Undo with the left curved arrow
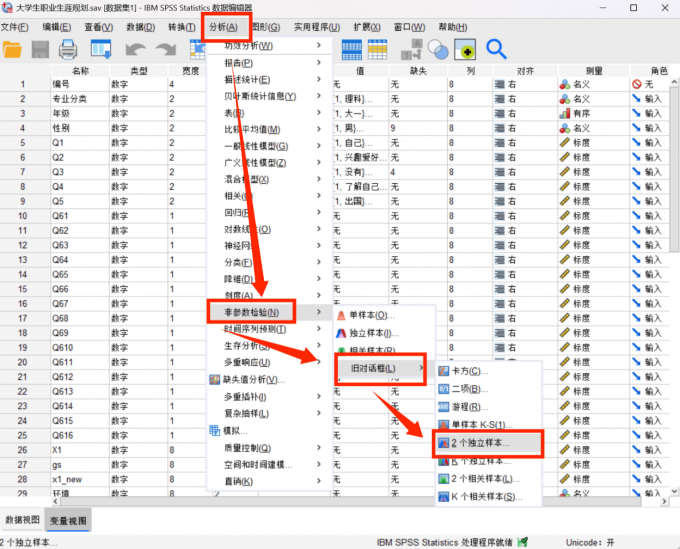680x549 pixels. (136, 49)
